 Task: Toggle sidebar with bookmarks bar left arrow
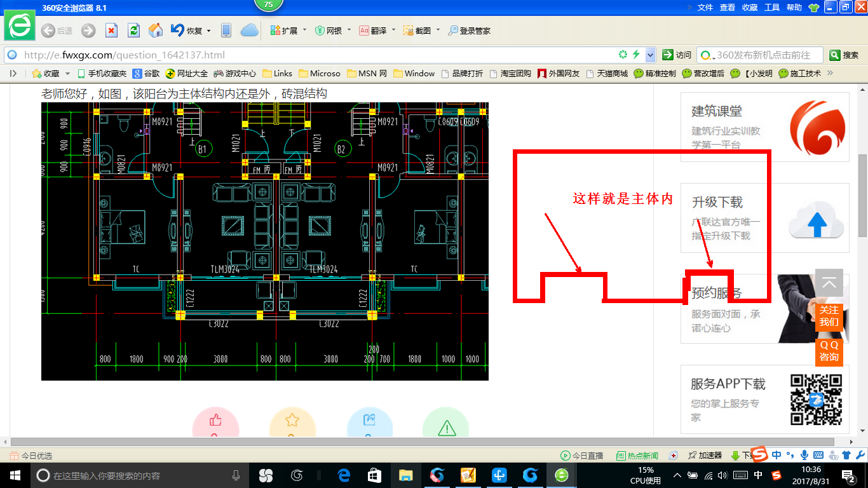13,74
